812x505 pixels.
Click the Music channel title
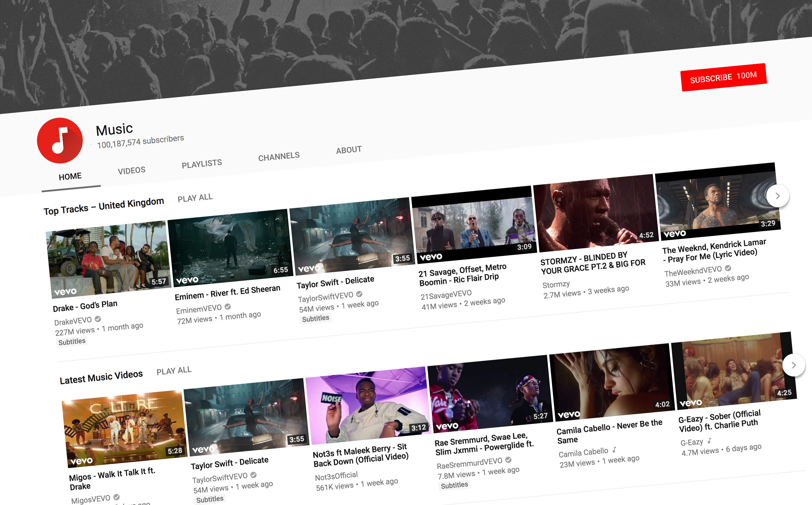114,129
